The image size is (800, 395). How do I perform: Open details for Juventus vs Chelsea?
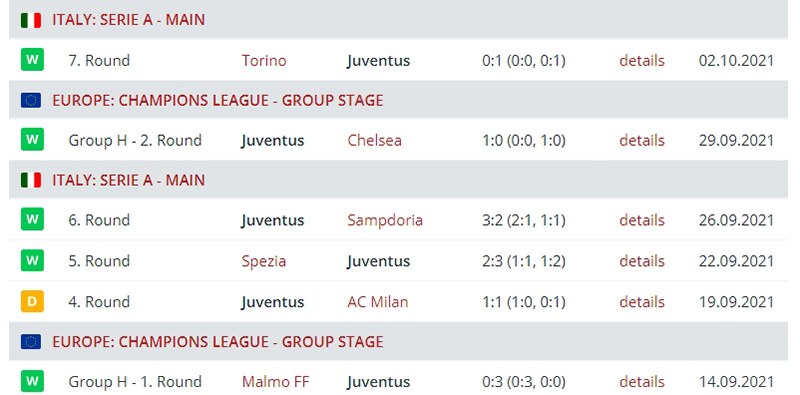tap(642, 140)
